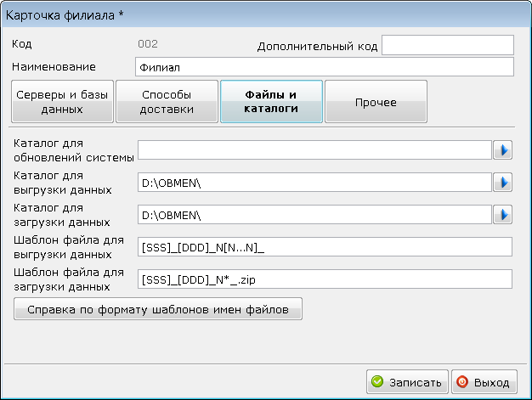This screenshot has width=532, height=400.
Task: Edit the Каталог для загрузки данных path field
Action: pos(314,215)
